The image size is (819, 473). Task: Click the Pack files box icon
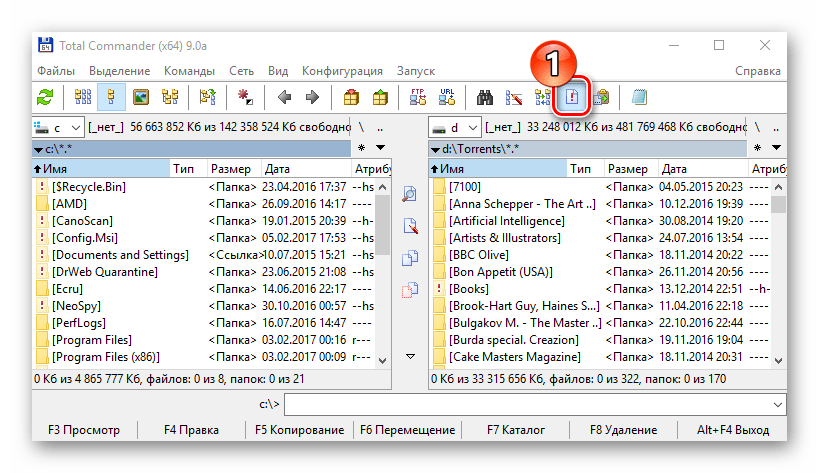pyautogui.click(x=351, y=97)
